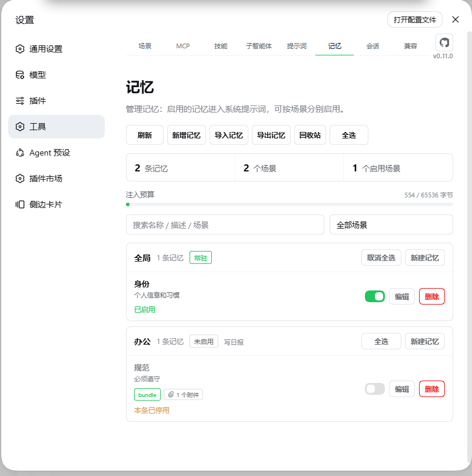Viewport: 472px width, 476px height.
Task: Click the bundle tag
Action: tap(147, 395)
